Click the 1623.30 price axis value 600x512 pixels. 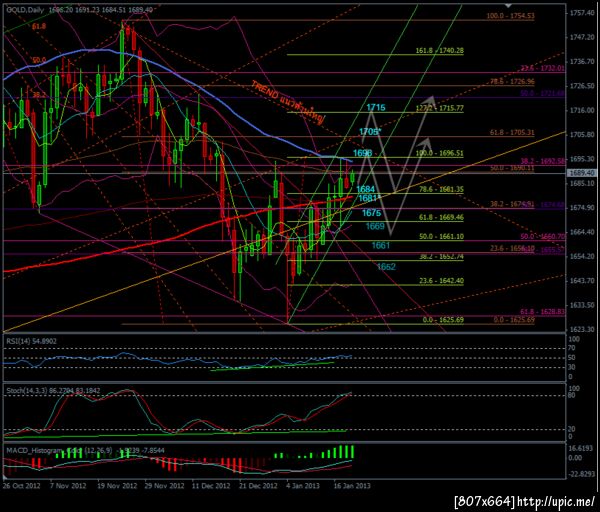(x=582, y=329)
